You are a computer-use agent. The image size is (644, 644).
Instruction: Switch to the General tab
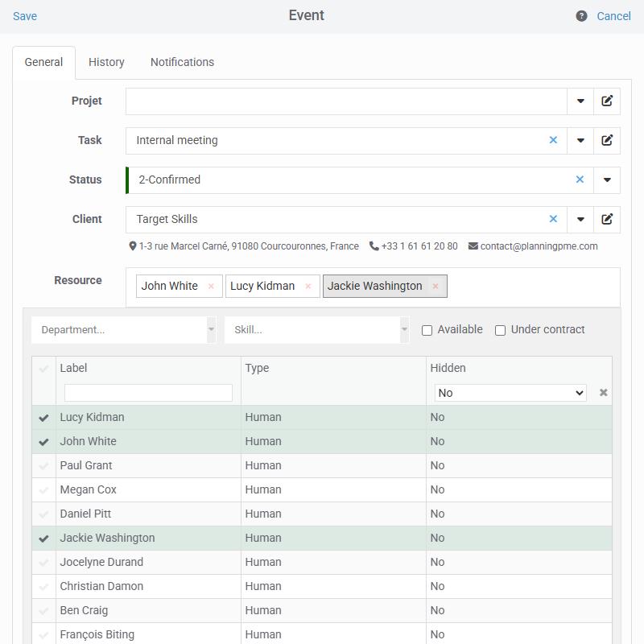[43, 63]
